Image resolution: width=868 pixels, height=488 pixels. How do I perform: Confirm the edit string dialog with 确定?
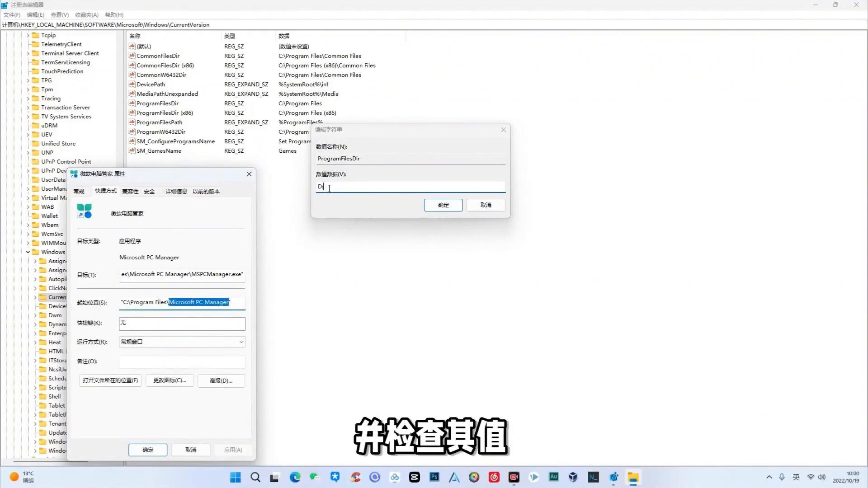(x=443, y=205)
